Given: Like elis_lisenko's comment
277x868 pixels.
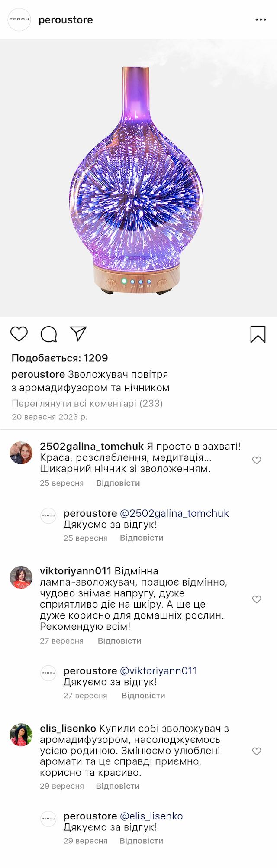Looking at the screenshot, I should [257, 751].
